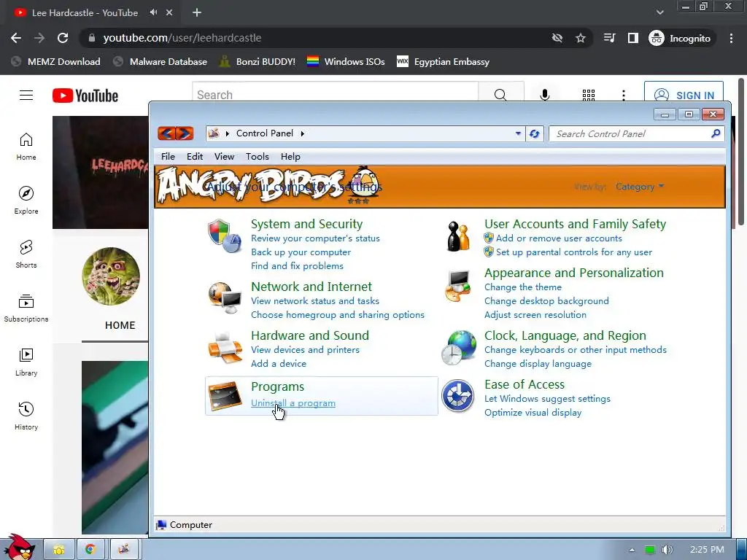Click the Angry Birds start button
Image resolution: width=747 pixels, height=560 pixels.
tap(20, 547)
